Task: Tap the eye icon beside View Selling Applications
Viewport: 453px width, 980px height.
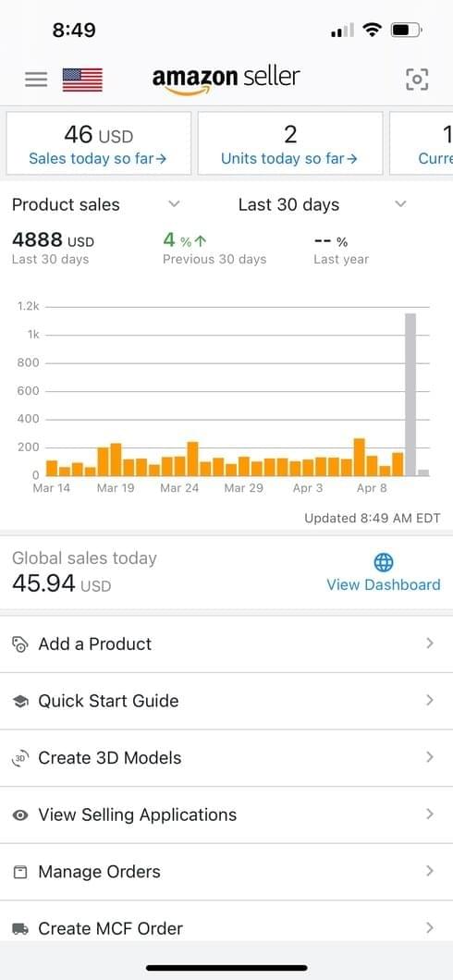Action: pyautogui.click(x=20, y=815)
